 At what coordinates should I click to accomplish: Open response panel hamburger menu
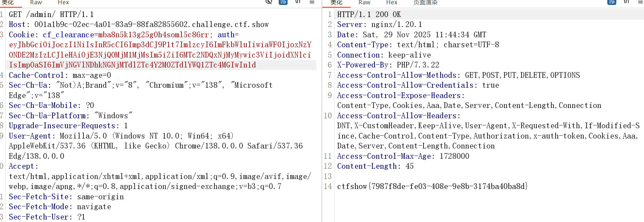[640, 2]
